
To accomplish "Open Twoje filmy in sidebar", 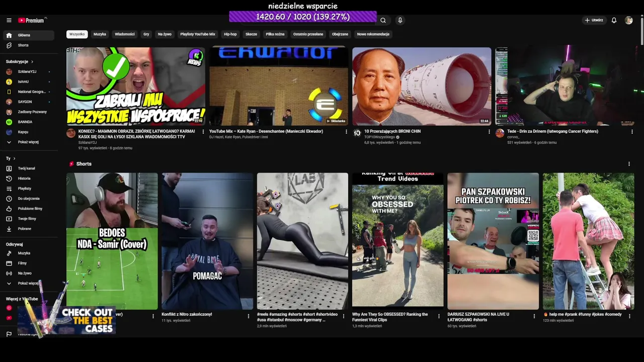I will [x=28, y=219].
